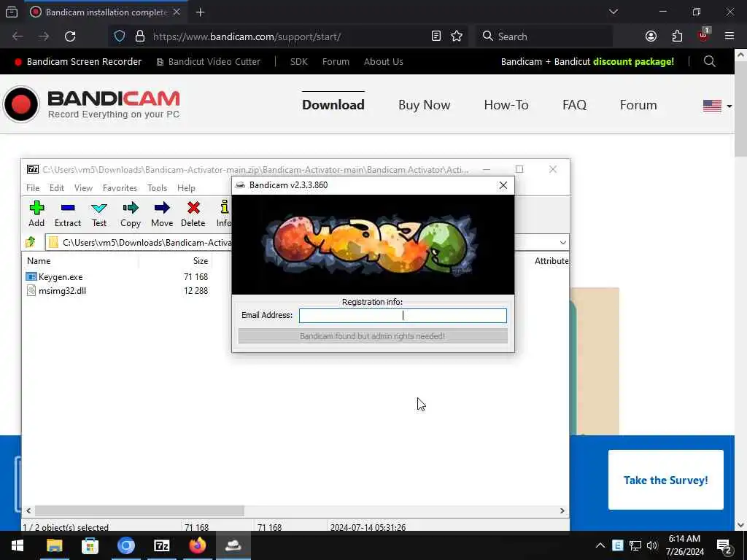
Task: Click the volume icon in system tray
Action: point(652,545)
